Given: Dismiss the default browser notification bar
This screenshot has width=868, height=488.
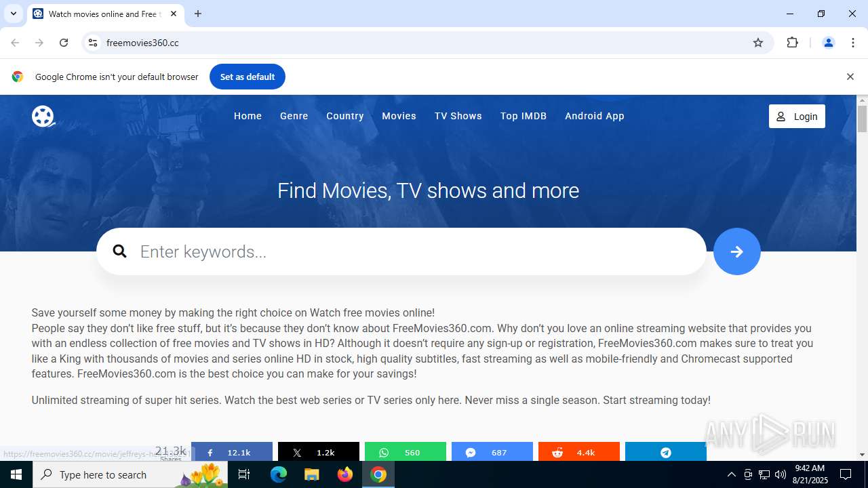Looking at the screenshot, I should click(850, 77).
